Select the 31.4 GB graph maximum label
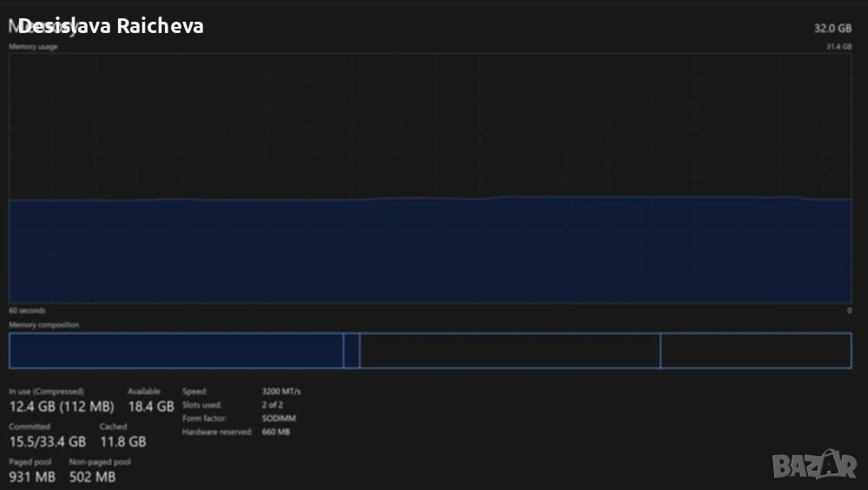Viewport: 868px width, 490px height. 838,46
